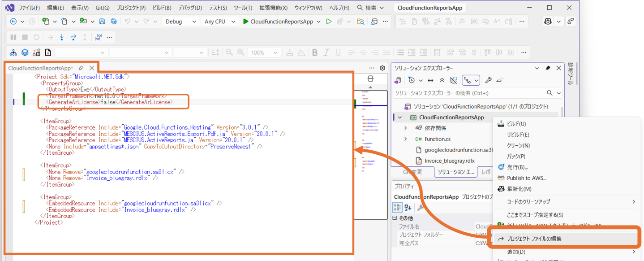
Task: Open the Solution Explorer window options dropdown
Action: (x=537, y=68)
